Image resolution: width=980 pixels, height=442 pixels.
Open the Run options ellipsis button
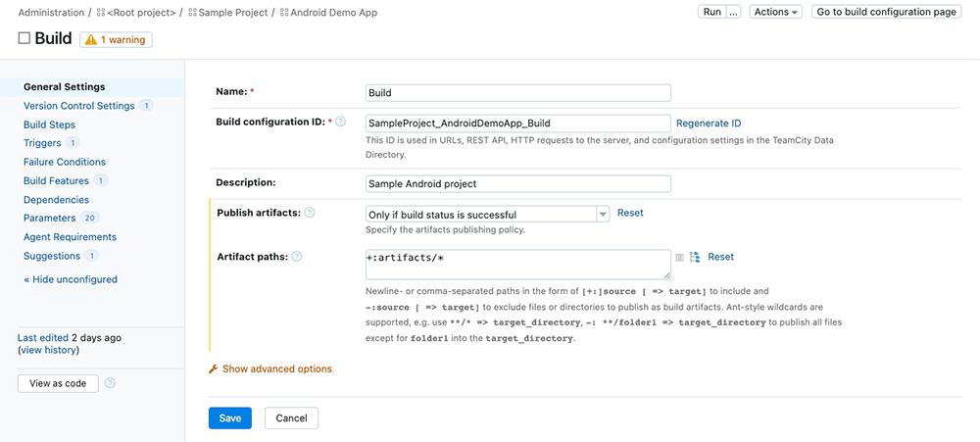[732, 12]
